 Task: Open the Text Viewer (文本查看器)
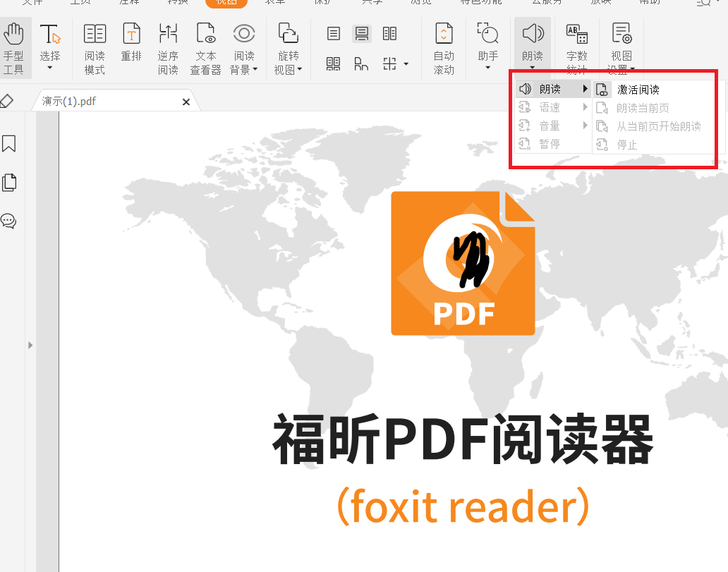click(x=206, y=49)
